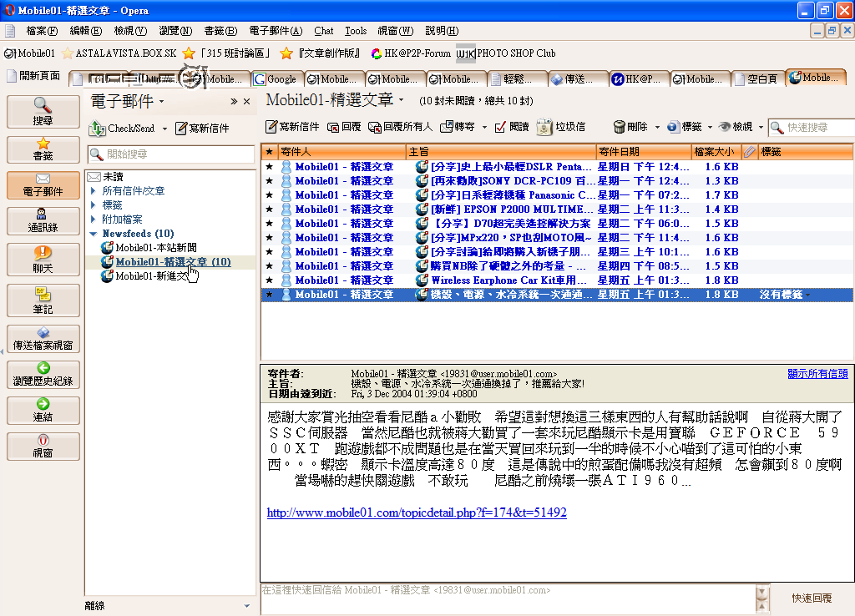Open the Tools menu
This screenshot has height=616, width=855.
356,31
